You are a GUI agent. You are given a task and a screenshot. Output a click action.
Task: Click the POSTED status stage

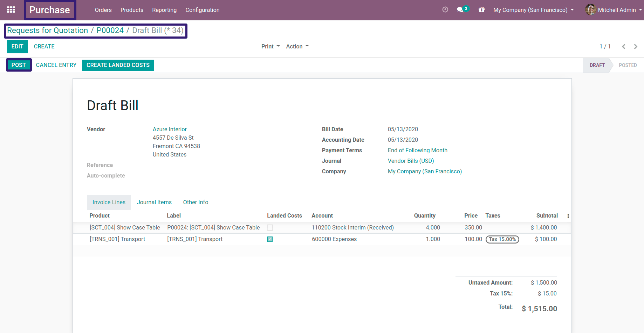coord(628,65)
